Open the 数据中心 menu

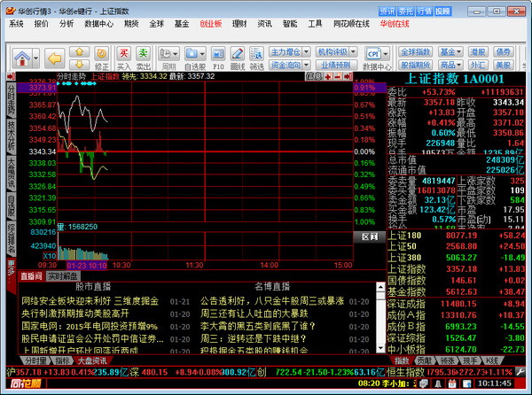click(98, 24)
